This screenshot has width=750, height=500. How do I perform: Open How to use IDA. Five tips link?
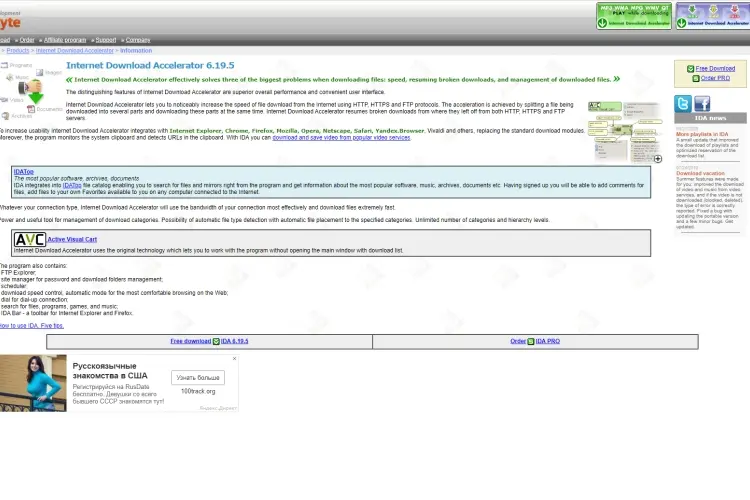point(32,326)
